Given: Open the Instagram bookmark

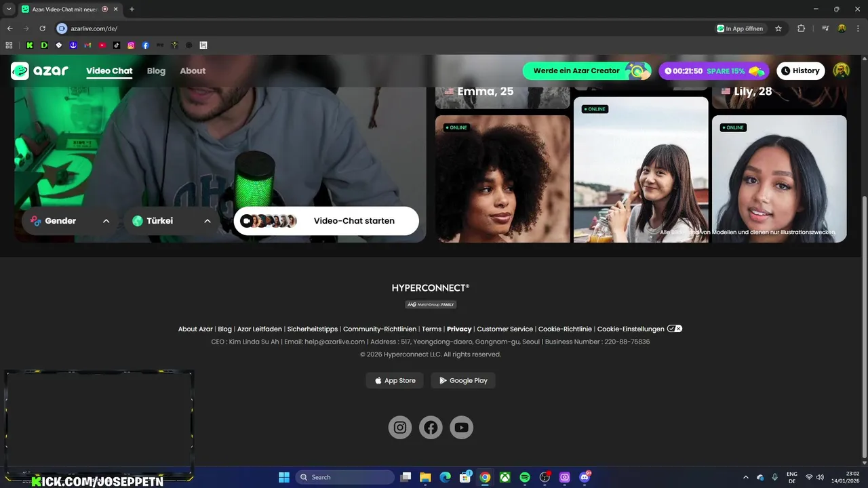Looking at the screenshot, I should point(131,45).
